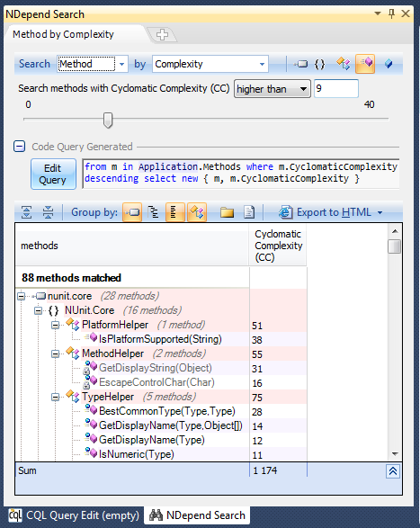Add a new search tab with plus
Image resolution: width=420 pixels, height=528 pixels.
[x=163, y=35]
